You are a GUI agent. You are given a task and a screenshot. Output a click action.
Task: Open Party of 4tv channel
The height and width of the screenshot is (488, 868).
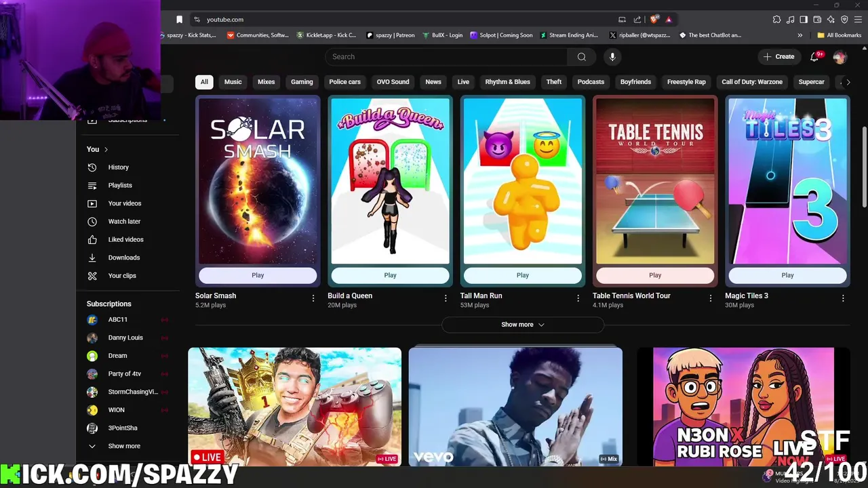click(x=125, y=374)
